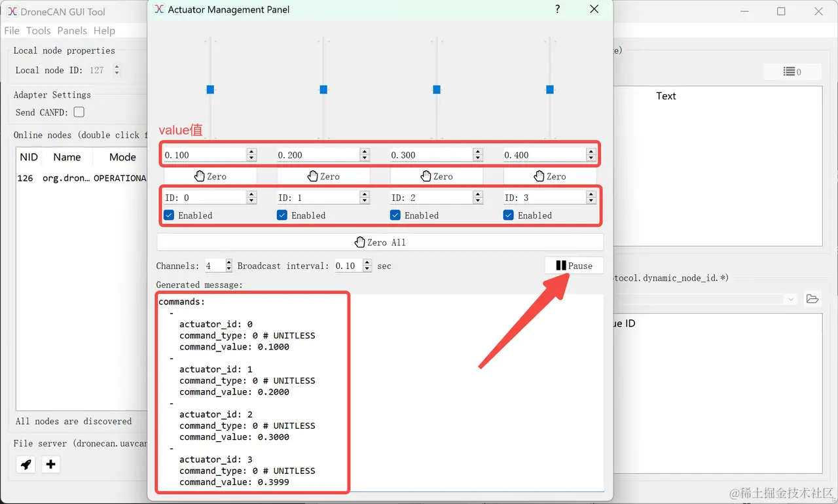The height and width of the screenshot is (504, 838).
Task: Click fourth actuator slider handle
Action: tap(550, 90)
